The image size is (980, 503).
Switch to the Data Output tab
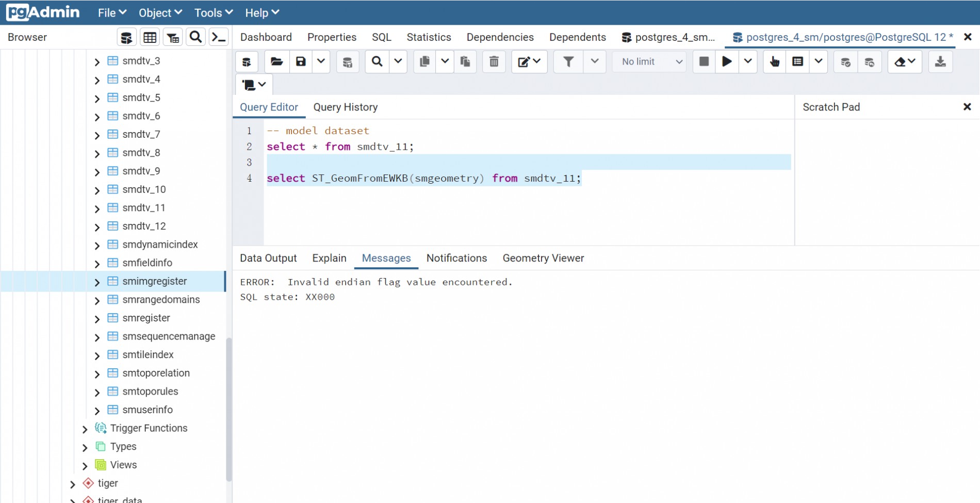(x=268, y=258)
